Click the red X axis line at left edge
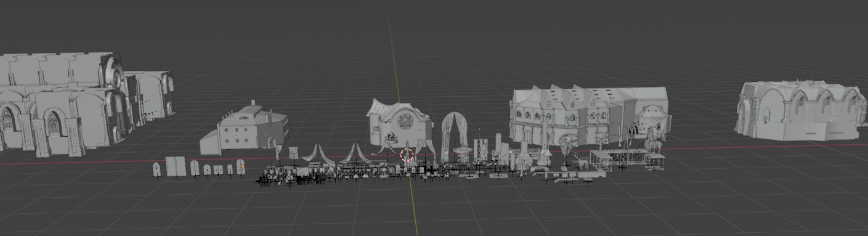 74,163
